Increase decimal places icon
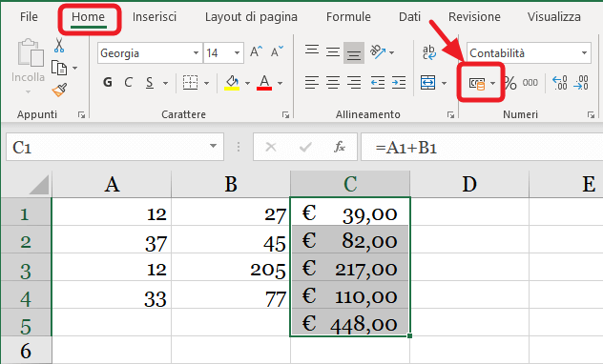 click(559, 83)
